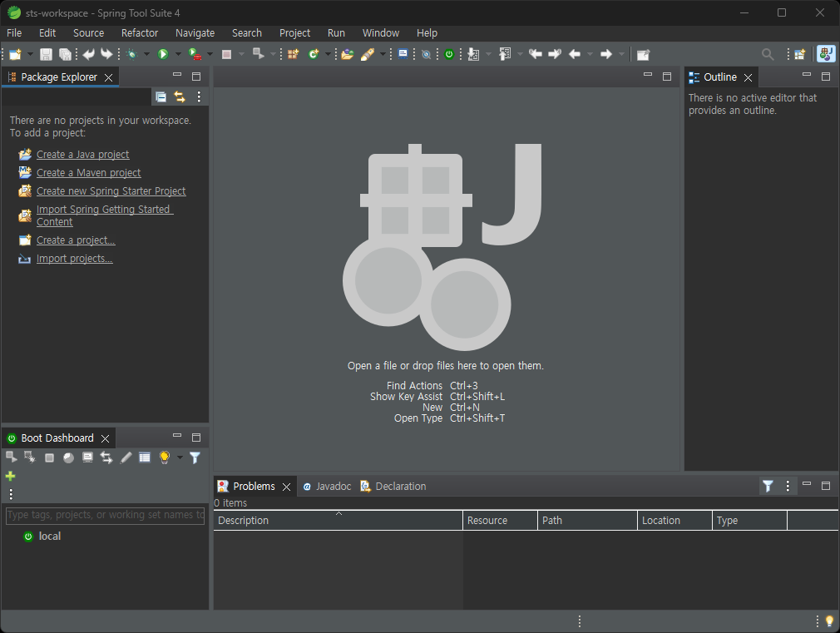
Task: Click the Boot Dashboard tag filter field
Action: coord(105,515)
